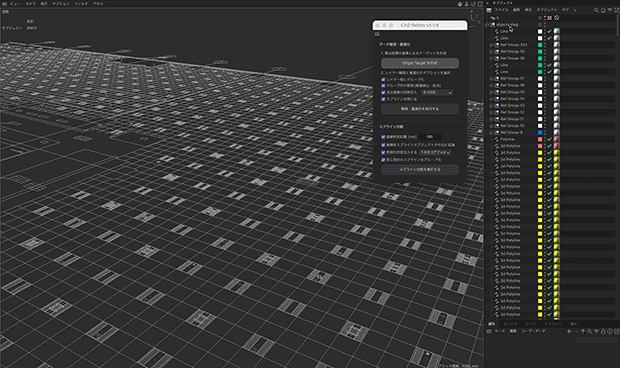Select the material tag on Ref Group-12
Viewport: 620px width, 368px height.
click(556, 112)
